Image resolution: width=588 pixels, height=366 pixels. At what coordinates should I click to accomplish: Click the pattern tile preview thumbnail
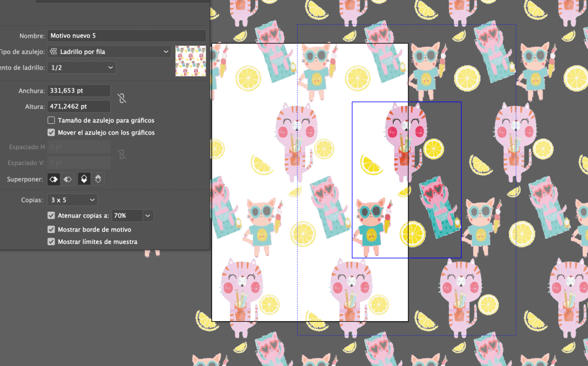pyautogui.click(x=190, y=60)
